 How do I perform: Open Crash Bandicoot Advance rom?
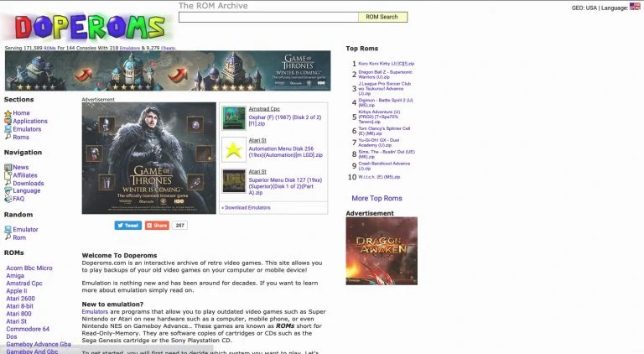point(384,166)
